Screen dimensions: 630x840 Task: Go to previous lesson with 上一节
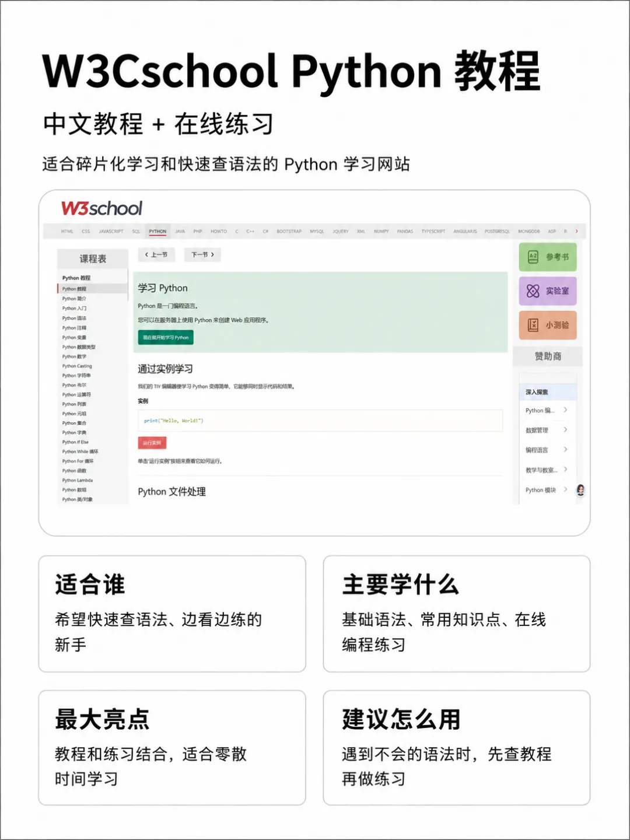(x=156, y=254)
